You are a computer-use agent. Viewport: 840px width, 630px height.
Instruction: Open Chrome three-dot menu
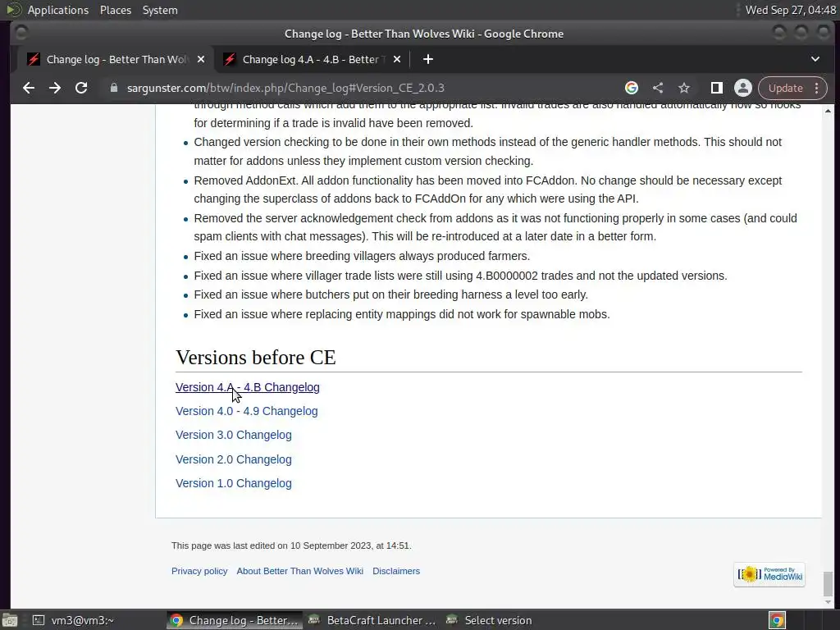point(817,88)
